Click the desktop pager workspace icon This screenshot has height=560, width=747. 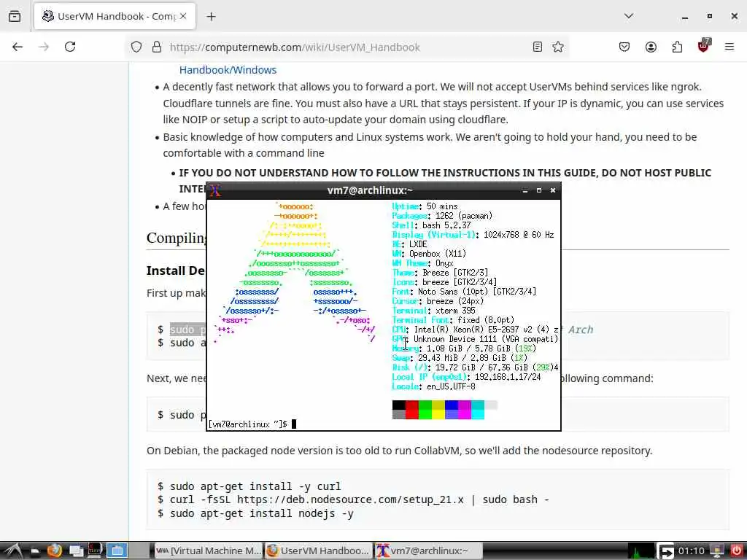(117, 551)
